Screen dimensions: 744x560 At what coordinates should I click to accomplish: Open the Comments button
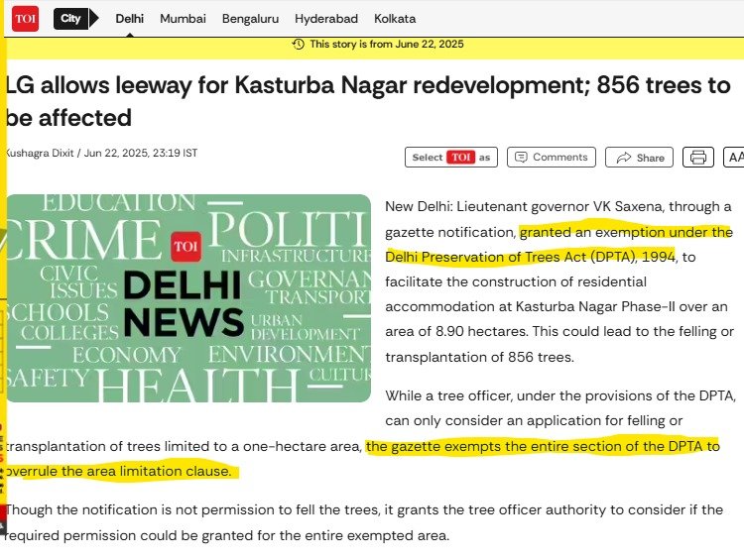coord(551,157)
